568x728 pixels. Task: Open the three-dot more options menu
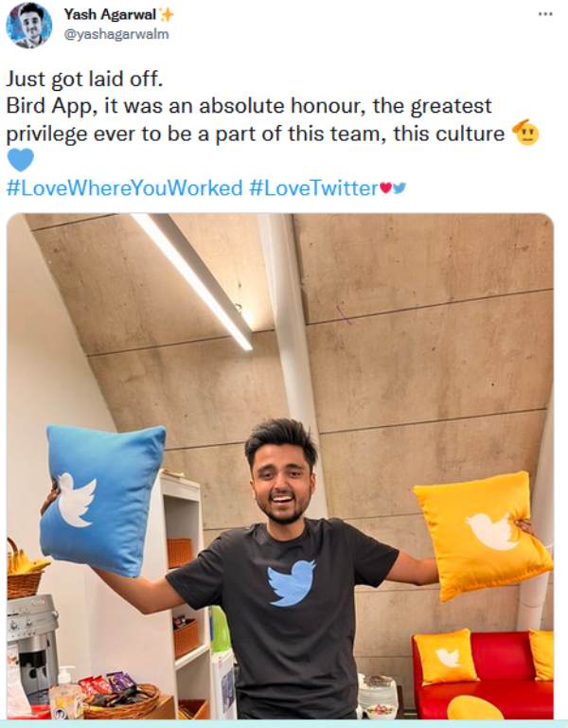545,14
